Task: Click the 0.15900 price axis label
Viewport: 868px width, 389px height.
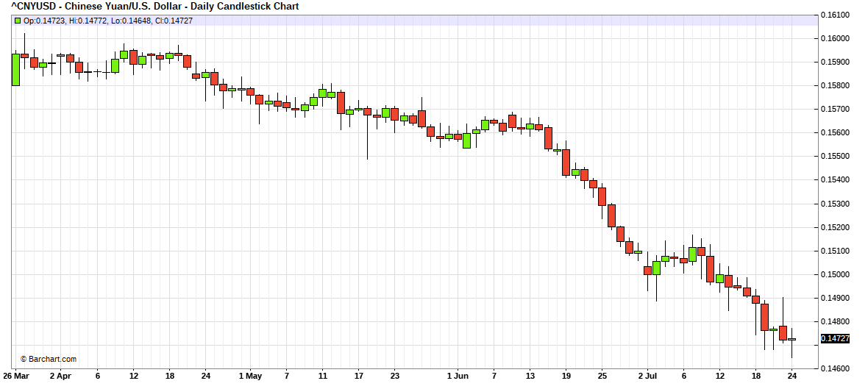Action: pos(834,62)
